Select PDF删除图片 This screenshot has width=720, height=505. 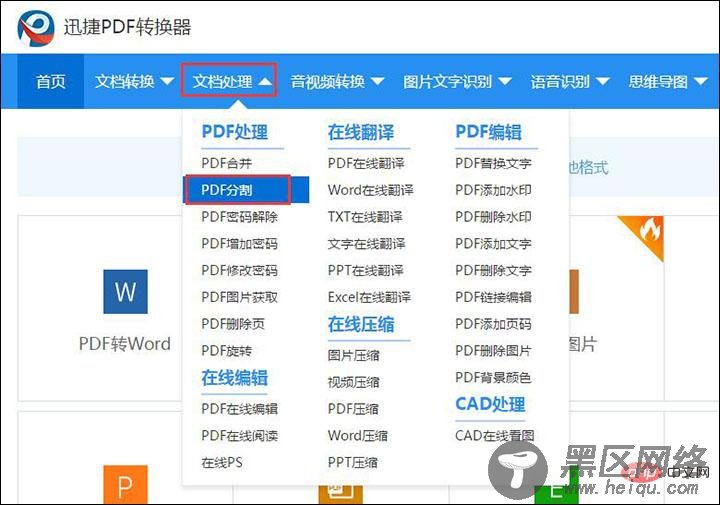click(493, 351)
